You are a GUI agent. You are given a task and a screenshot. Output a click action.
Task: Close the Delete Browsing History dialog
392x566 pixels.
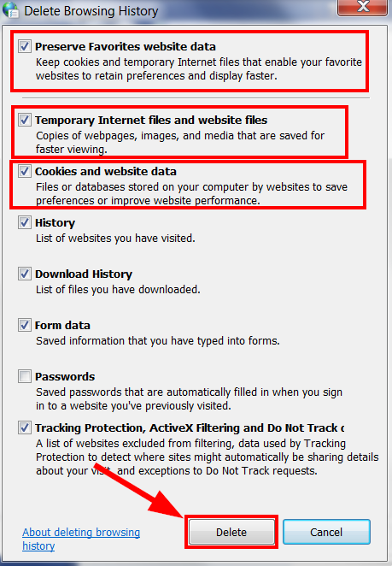(x=362, y=7)
